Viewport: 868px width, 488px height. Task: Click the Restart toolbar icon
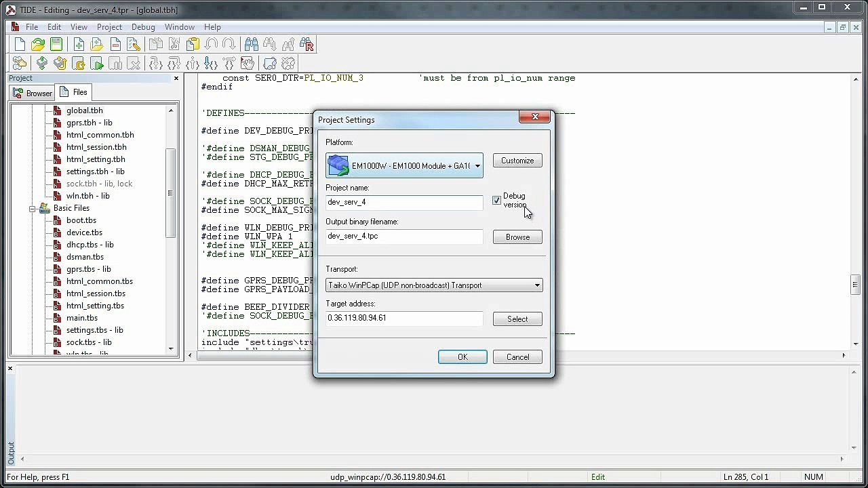pos(79,64)
